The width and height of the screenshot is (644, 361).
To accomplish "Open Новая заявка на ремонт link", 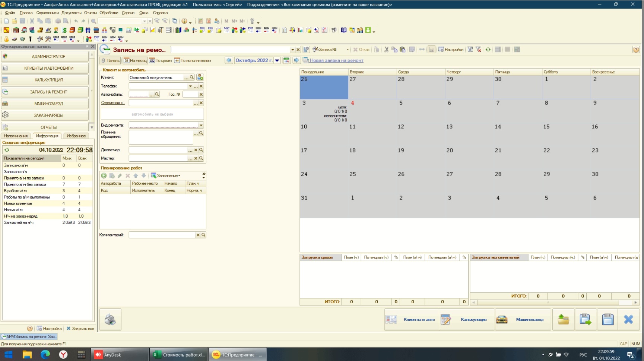I will [336, 60].
